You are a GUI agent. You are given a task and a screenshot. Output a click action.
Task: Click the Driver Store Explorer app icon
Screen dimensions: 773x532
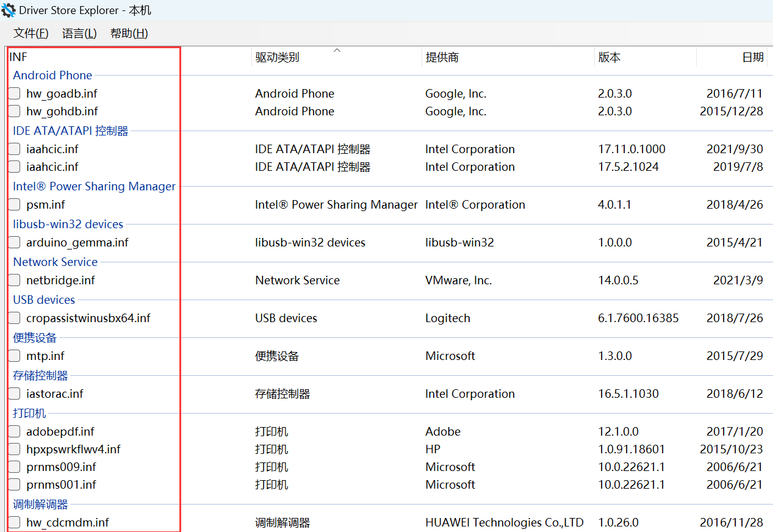click(9, 10)
